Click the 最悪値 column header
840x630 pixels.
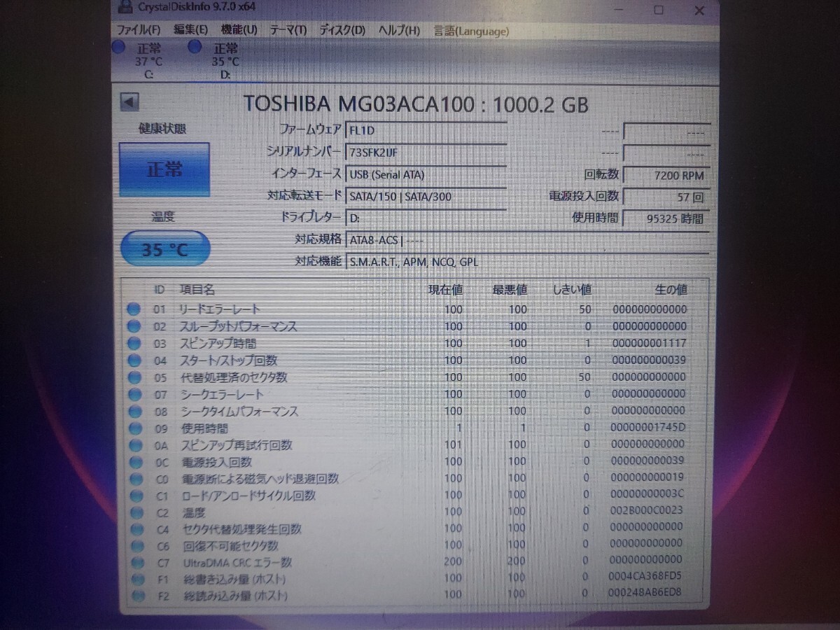[510, 290]
